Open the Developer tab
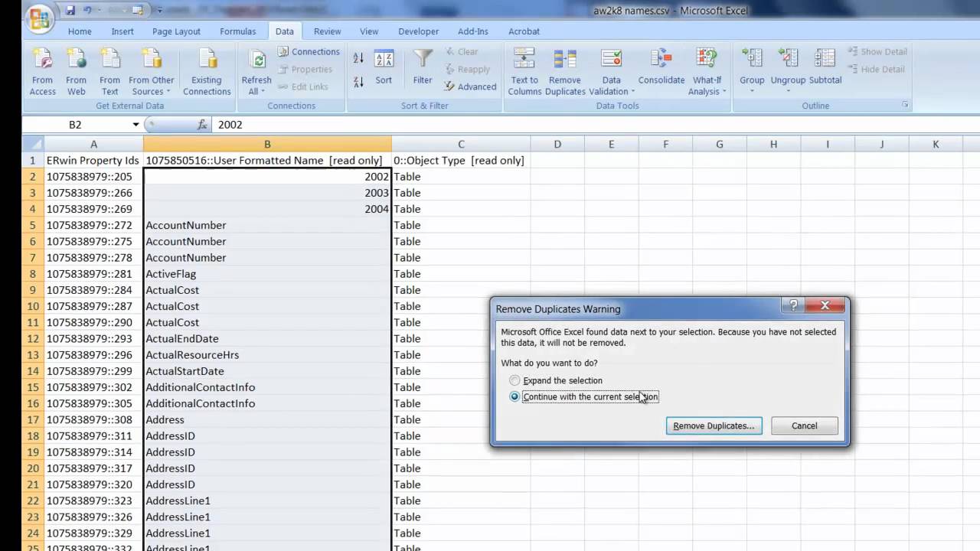980x551 pixels. coord(419,31)
